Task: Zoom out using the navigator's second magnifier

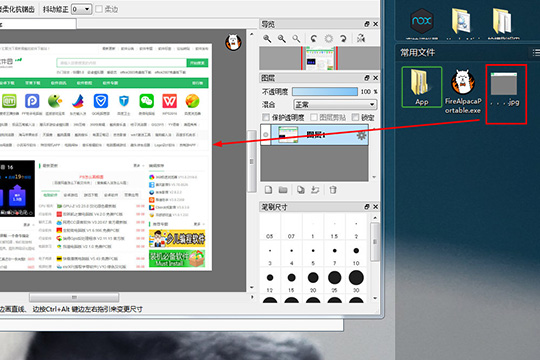Action: 282,39
